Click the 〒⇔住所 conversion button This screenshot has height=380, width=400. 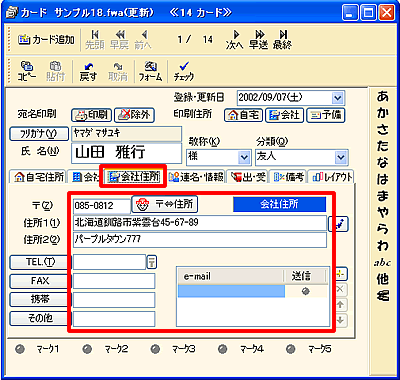click(x=165, y=204)
